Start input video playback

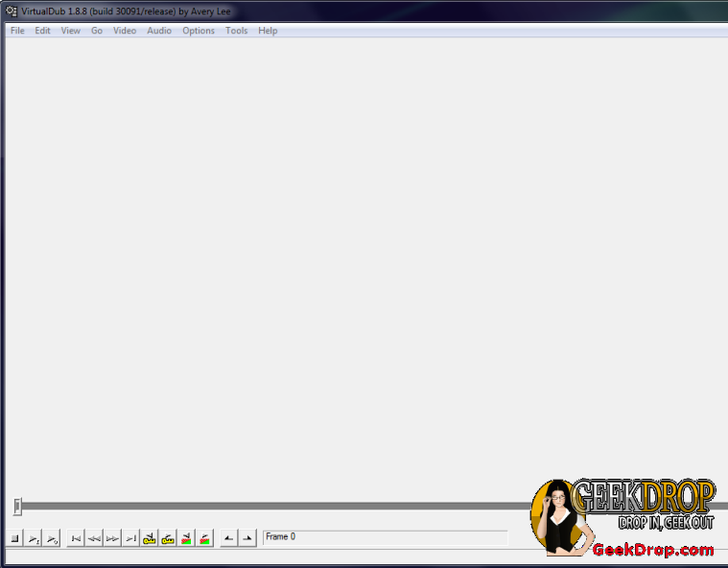click(x=34, y=539)
